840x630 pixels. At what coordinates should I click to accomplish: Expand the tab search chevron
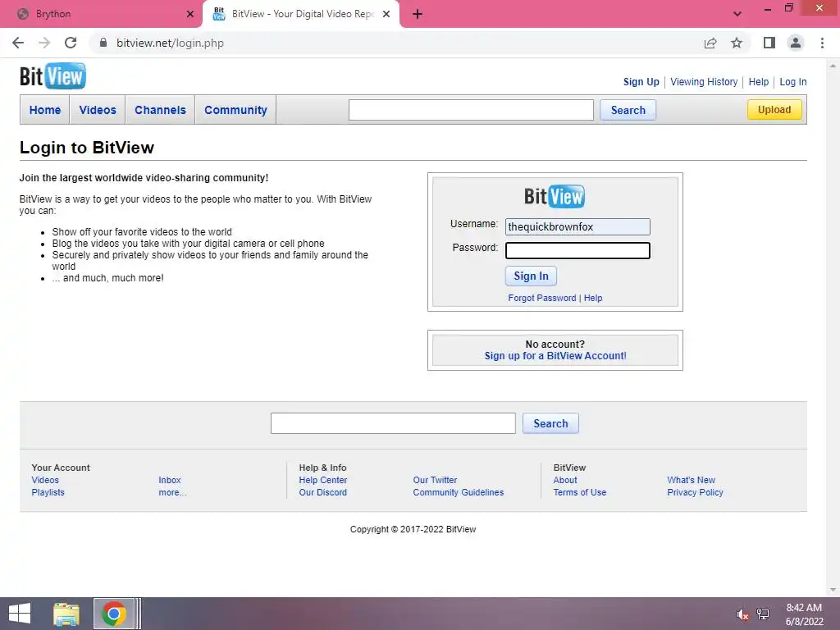(x=737, y=14)
